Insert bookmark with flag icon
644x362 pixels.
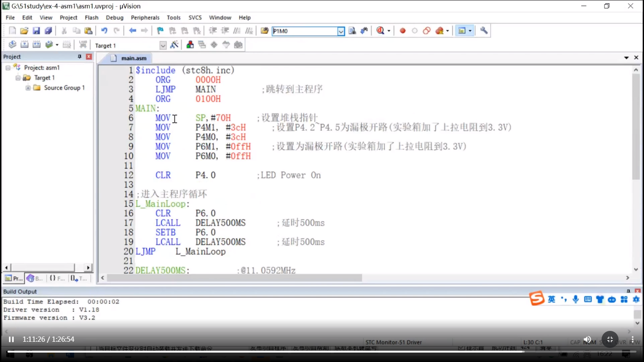tap(160, 31)
